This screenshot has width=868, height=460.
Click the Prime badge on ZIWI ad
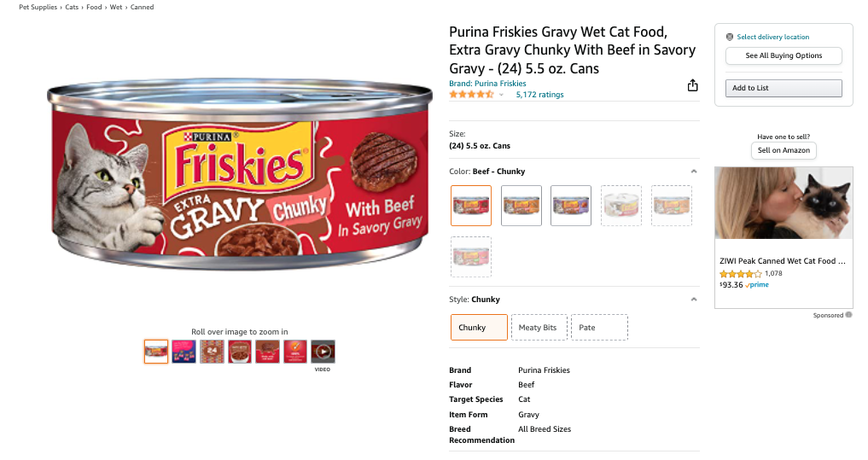coord(757,285)
